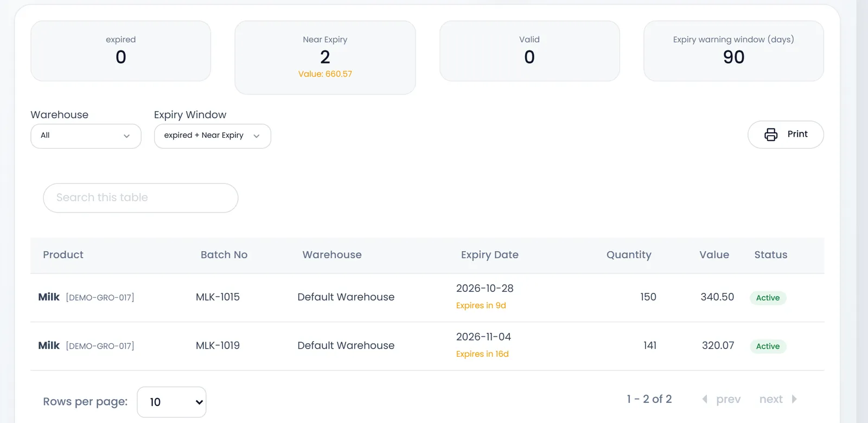Select the Expiry warning window card
The height and width of the screenshot is (423, 868).
point(733,51)
